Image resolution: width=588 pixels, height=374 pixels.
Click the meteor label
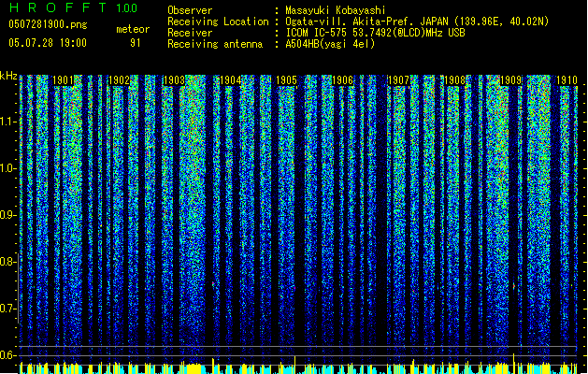[133, 29]
